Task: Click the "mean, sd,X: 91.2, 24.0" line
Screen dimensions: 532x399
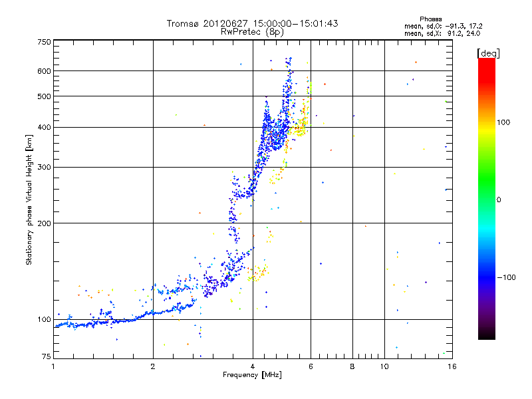Action: click(442, 33)
